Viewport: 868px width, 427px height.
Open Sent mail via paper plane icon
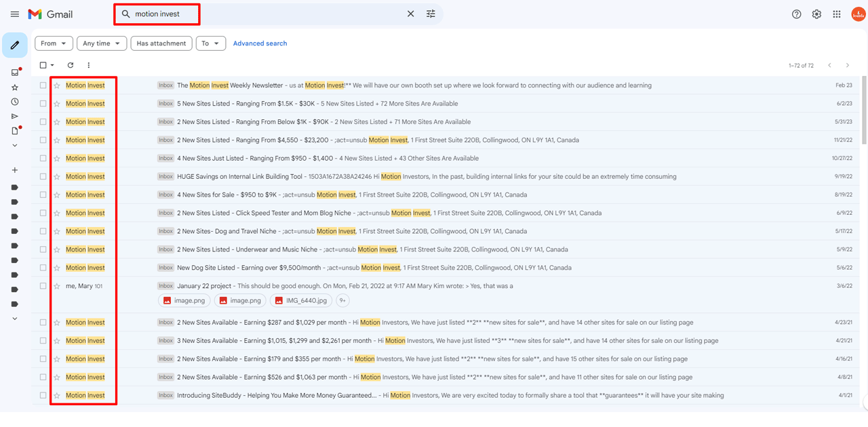15,115
